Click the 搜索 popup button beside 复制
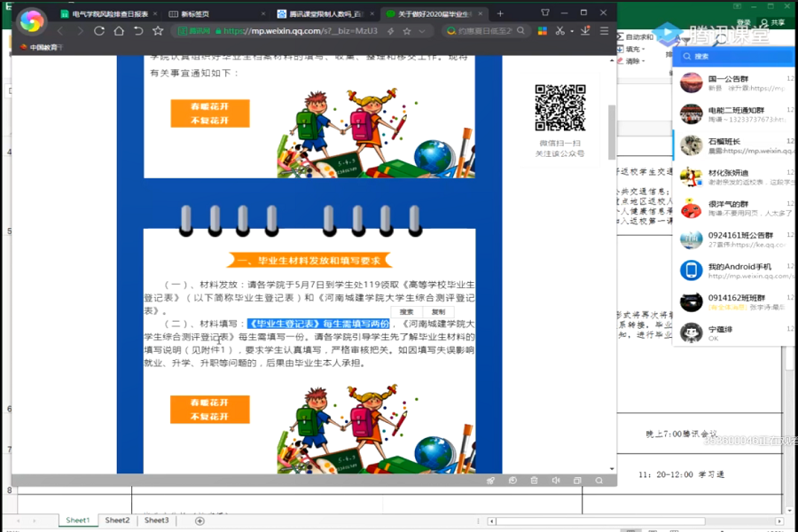The image size is (798, 532). click(x=406, y=312)
